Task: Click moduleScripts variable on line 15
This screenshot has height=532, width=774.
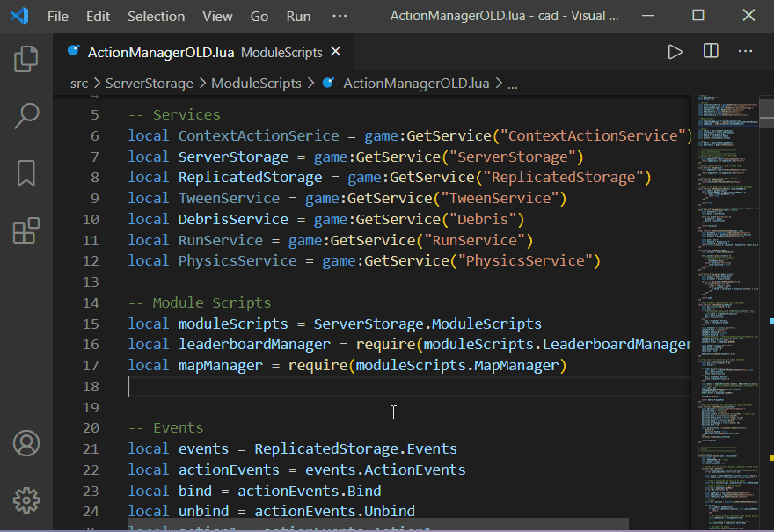Action: [x=233, y=324]
